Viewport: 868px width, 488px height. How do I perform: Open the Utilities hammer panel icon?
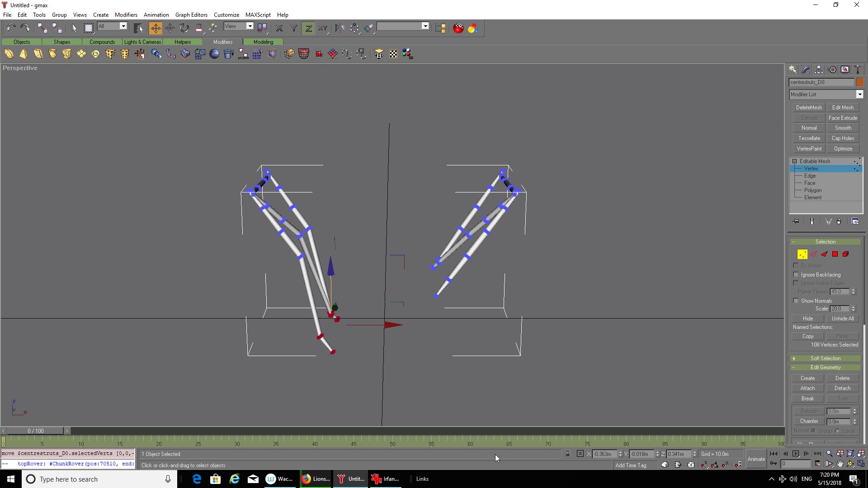click(858, 70)
